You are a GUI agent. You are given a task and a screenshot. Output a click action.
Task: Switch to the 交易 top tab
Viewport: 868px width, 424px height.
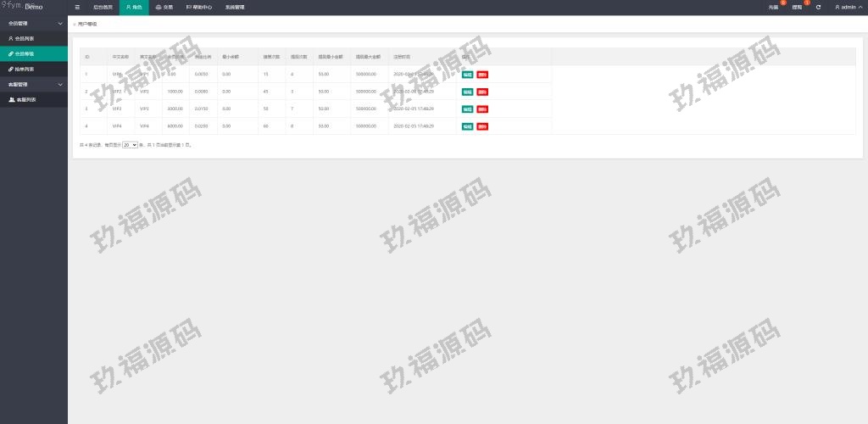(164, 7)
